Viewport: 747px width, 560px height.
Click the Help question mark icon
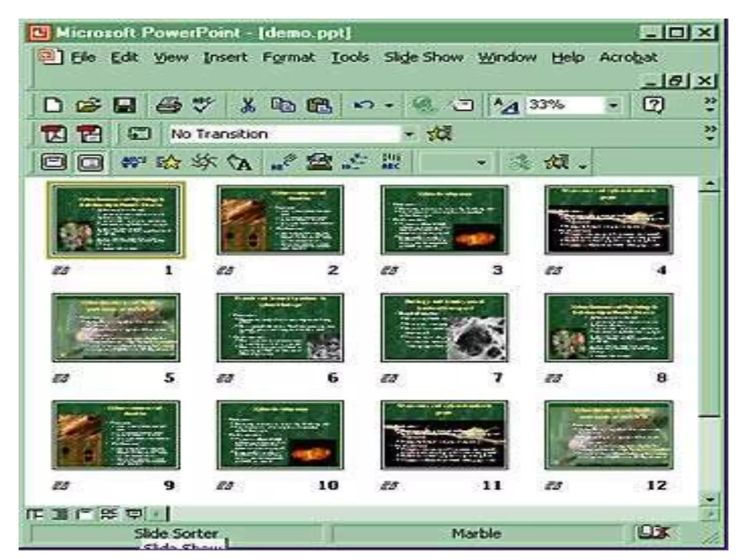coord(653,105)
